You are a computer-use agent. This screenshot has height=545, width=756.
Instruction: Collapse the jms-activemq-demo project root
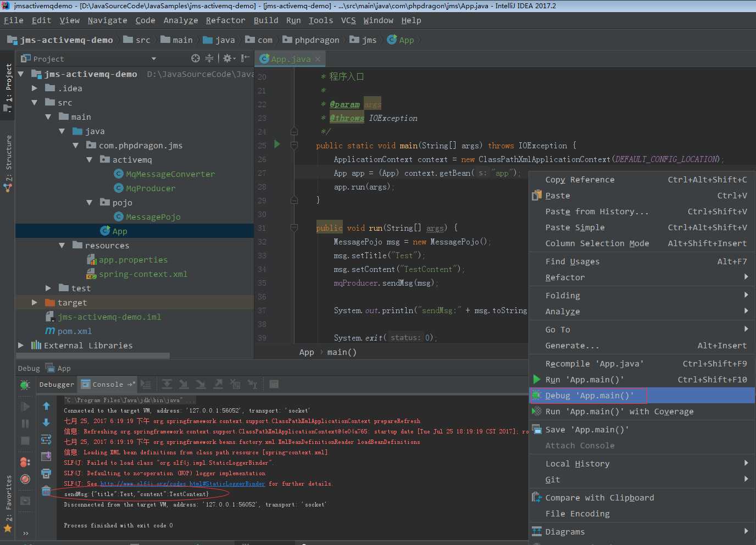click(21, 74)
